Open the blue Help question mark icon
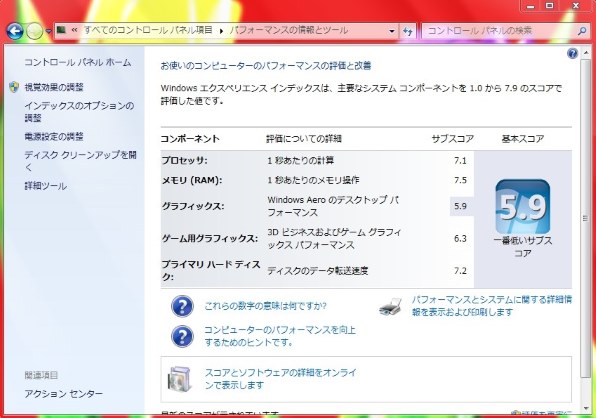This screenshot has height=418, width=596. click(572, 54)
